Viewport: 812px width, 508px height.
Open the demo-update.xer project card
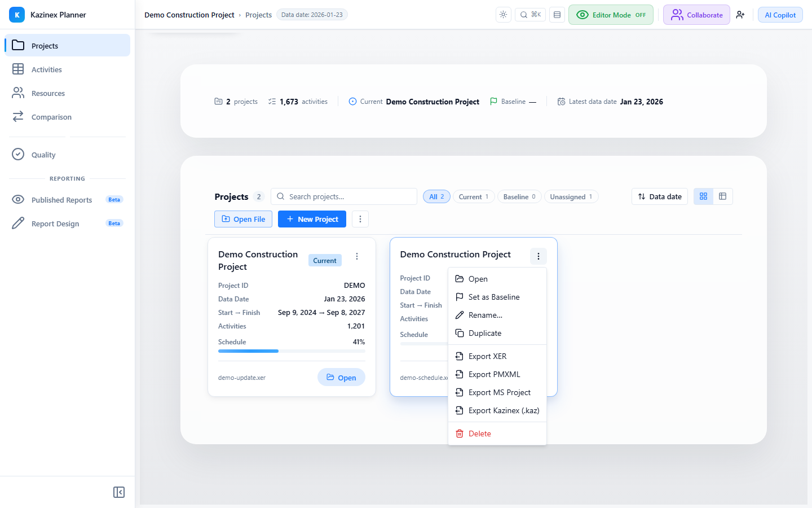tap(341, 378)
